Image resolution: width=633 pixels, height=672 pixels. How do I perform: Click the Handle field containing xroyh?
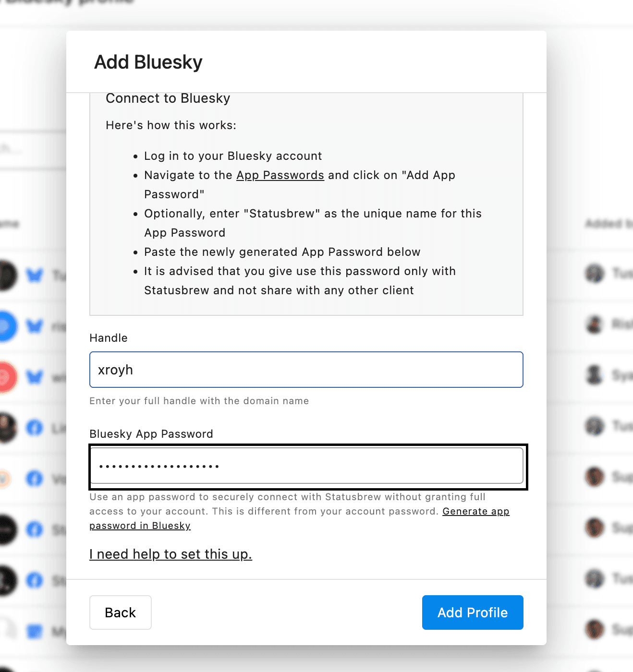pos(306,370)
